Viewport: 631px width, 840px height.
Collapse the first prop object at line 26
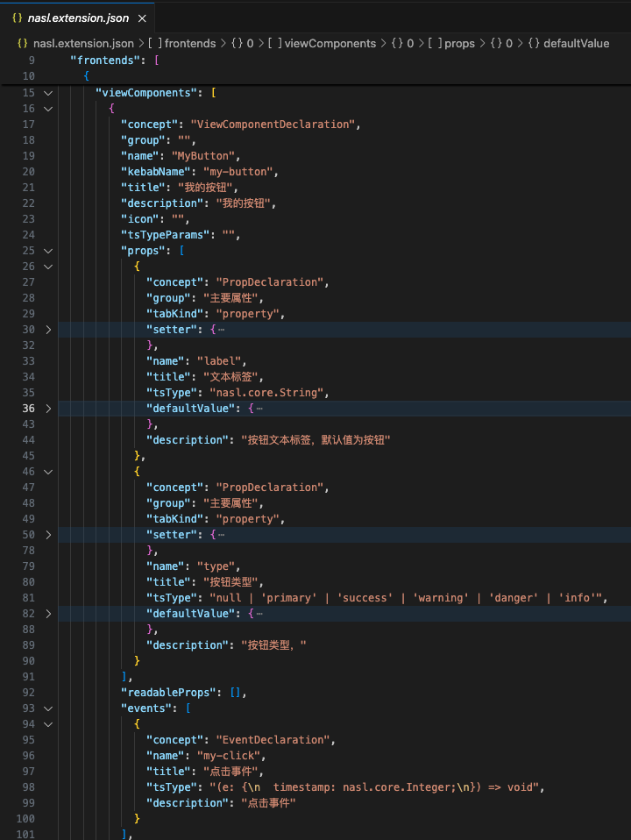[48, 267]
